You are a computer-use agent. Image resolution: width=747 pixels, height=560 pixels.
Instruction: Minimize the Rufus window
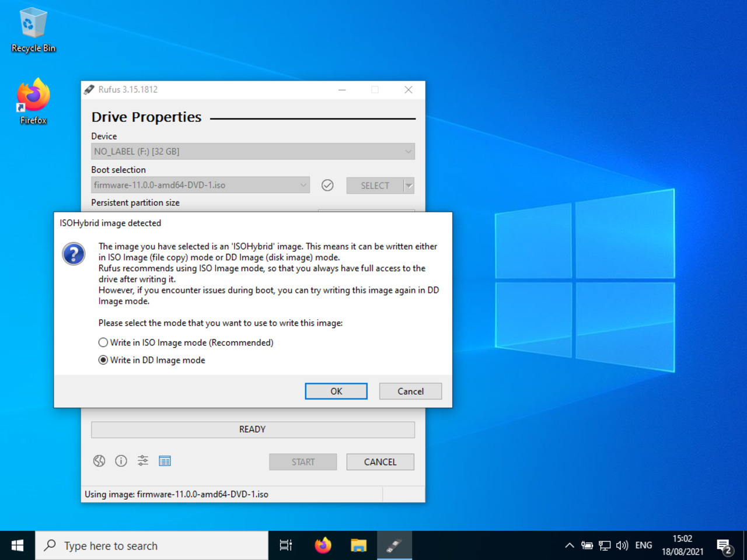pyautogui.click(x=342, y=89)
